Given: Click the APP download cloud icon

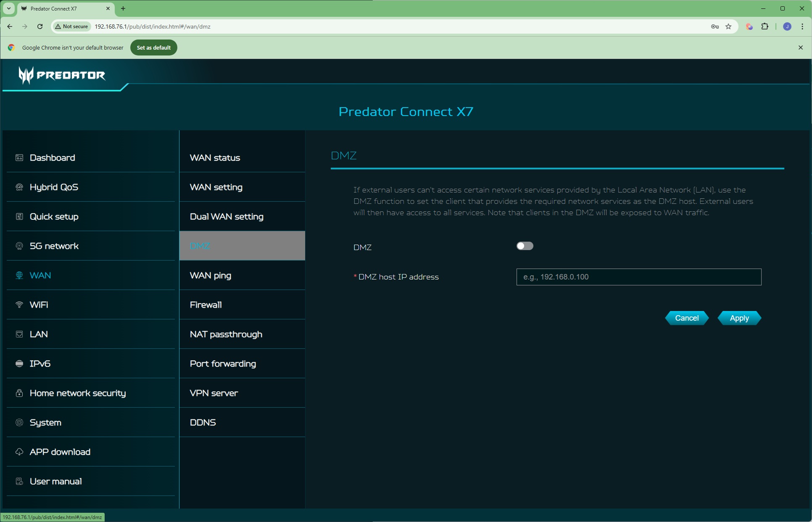Looking at the screenshot, I should [x=19, y=452].
